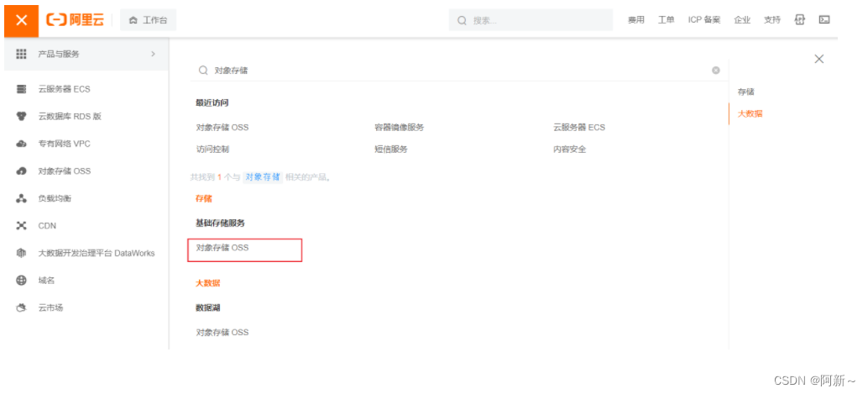Jump to 大数据 category in right panel
Screen dimensions: 868x394
click(x=750, y=113)
